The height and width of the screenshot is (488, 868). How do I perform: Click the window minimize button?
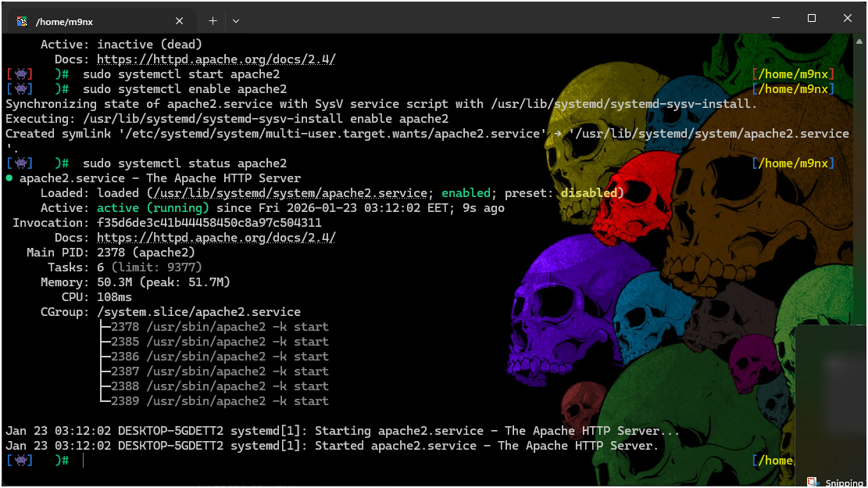775,17
